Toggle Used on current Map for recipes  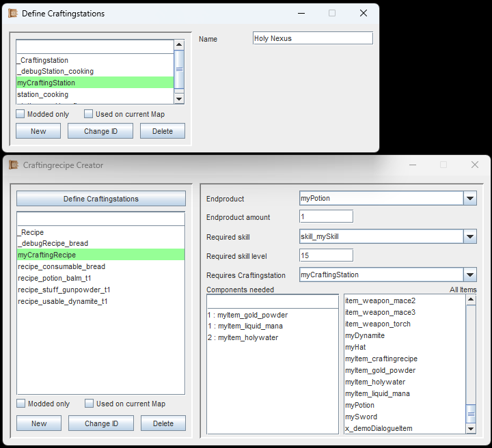(x=90, y=404)
